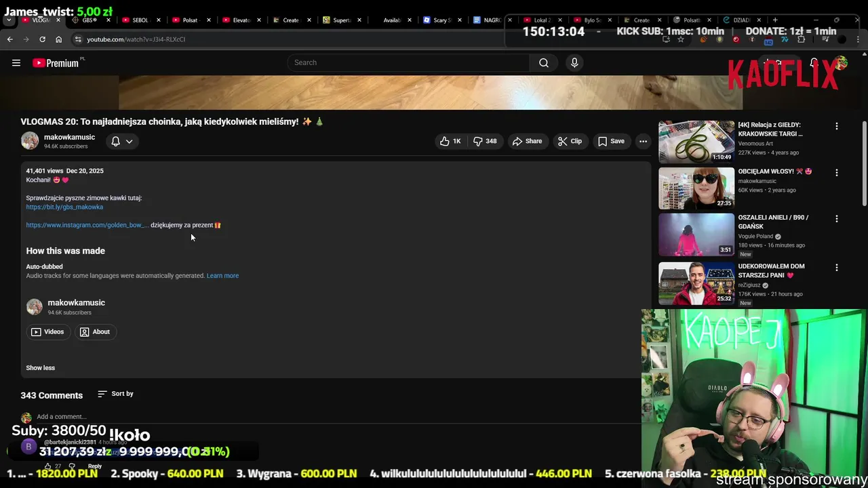Image resolution: width=868 pixels, height=488 pixels.
Task: Reply to the bartekjanicki2381 comment
Action: [x=95, y=466]
